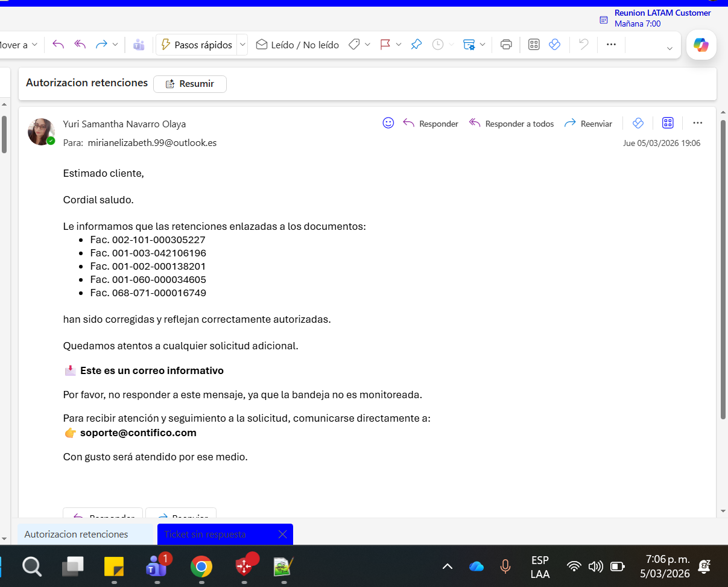Image resolution: width=728 pixels, height=587 pixels.
Task: Open the Wi-Fi network icon in the tray
Action: 574,566
